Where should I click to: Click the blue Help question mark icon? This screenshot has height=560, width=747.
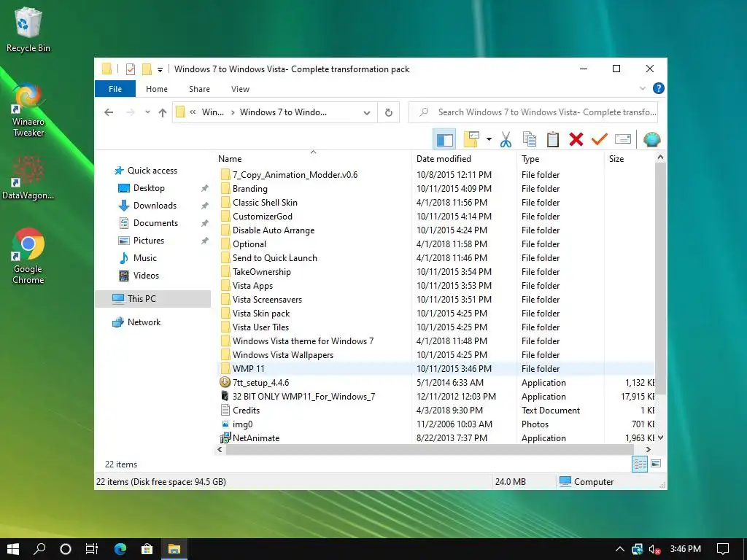click(x=659, y=88)
